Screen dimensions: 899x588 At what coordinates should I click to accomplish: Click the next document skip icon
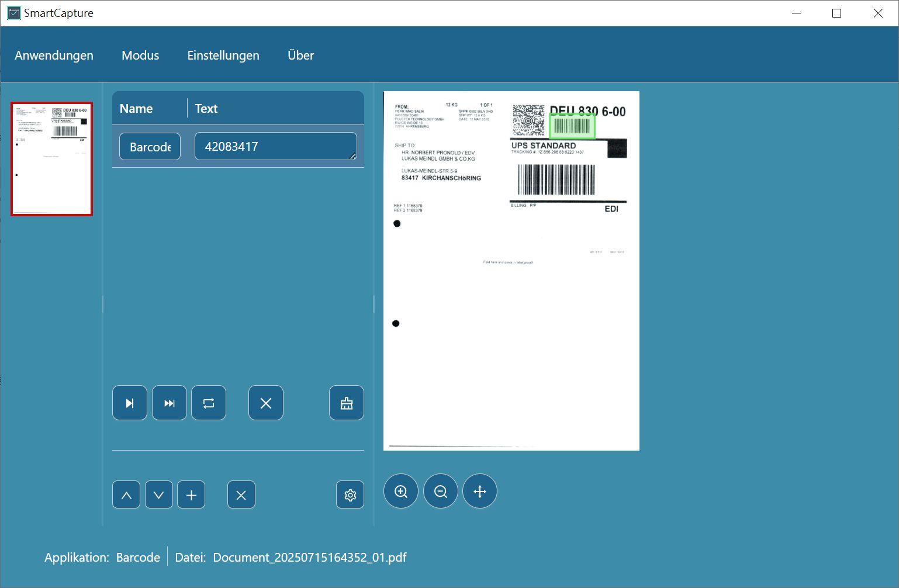pyautogui.click(x=130, y=403)
